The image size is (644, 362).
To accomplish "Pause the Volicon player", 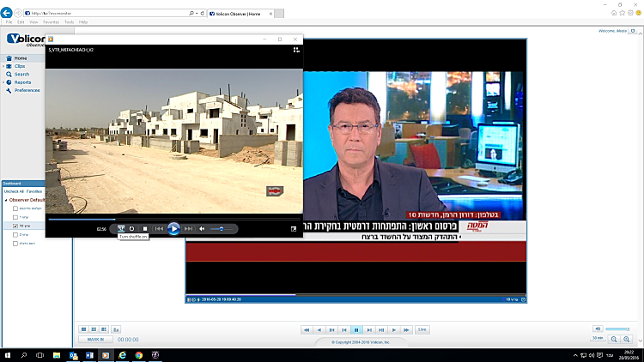I will click(x=356, y=330).
